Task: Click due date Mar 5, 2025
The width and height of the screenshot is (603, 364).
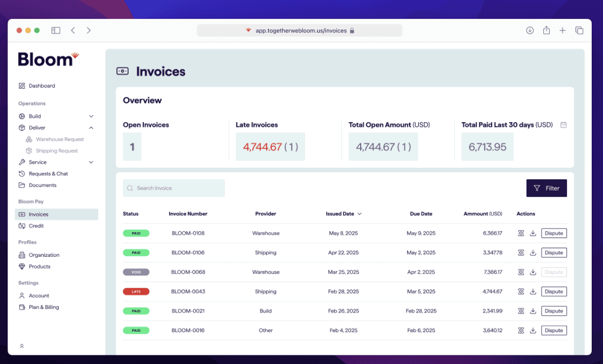Action: click(x=421, y=292)
